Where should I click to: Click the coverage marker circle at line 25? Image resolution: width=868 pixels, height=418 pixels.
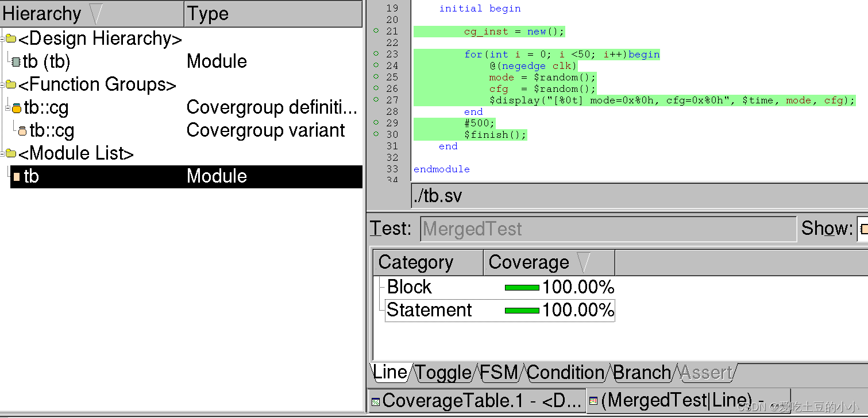[x=376, y=76]
